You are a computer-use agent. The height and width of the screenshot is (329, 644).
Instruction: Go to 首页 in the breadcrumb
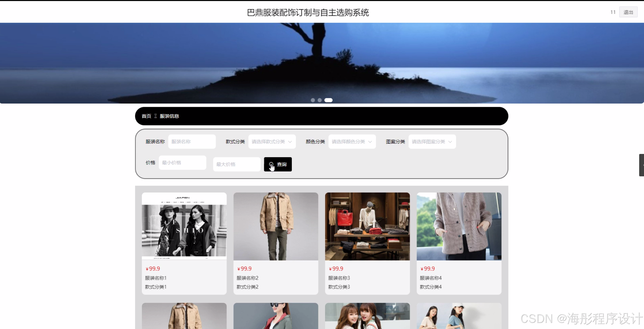[146, 116]
